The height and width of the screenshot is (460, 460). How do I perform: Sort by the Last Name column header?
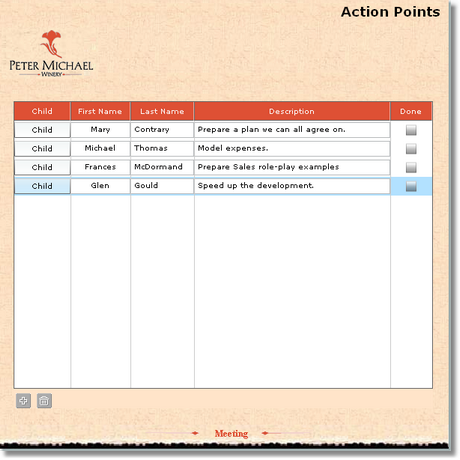pos(162,111)
